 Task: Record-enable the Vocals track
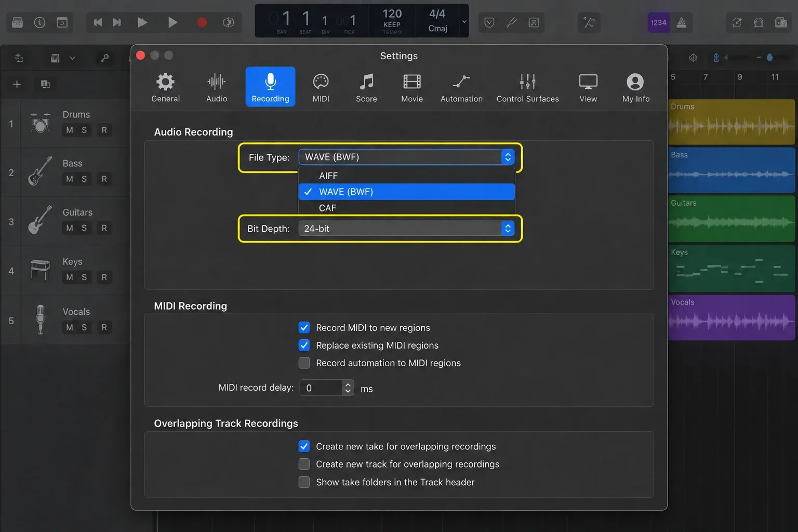tap(104, 327)
